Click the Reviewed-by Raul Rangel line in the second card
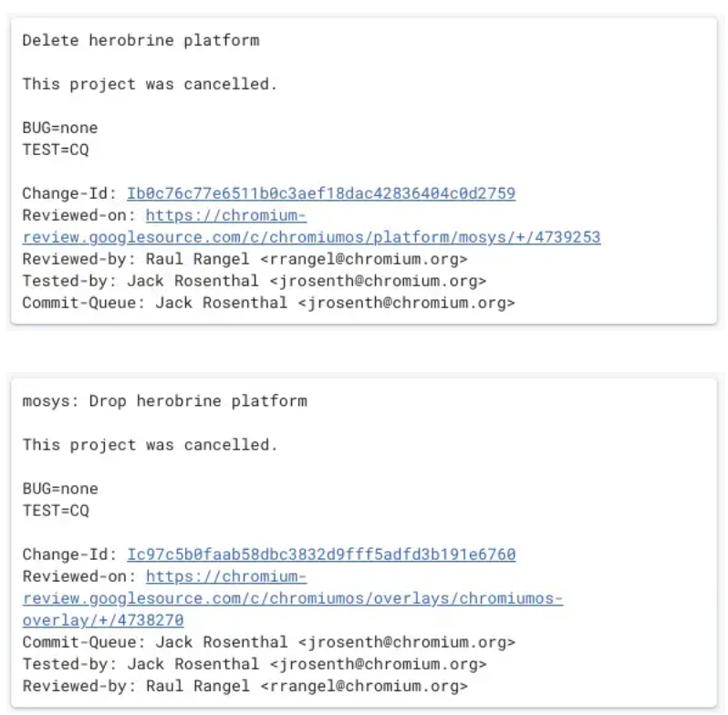 tap(245, 686)
